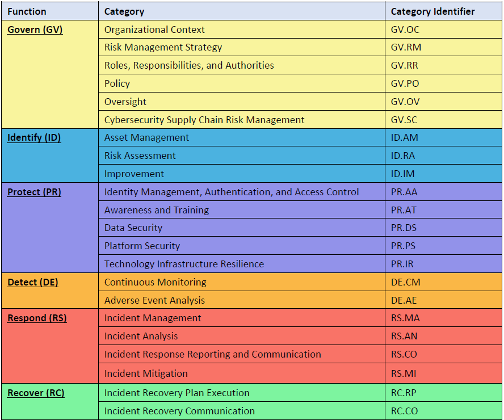Open the Respond (RS) function link
Image resolution: width=504 pixels, height=420 pixels.
37,318
